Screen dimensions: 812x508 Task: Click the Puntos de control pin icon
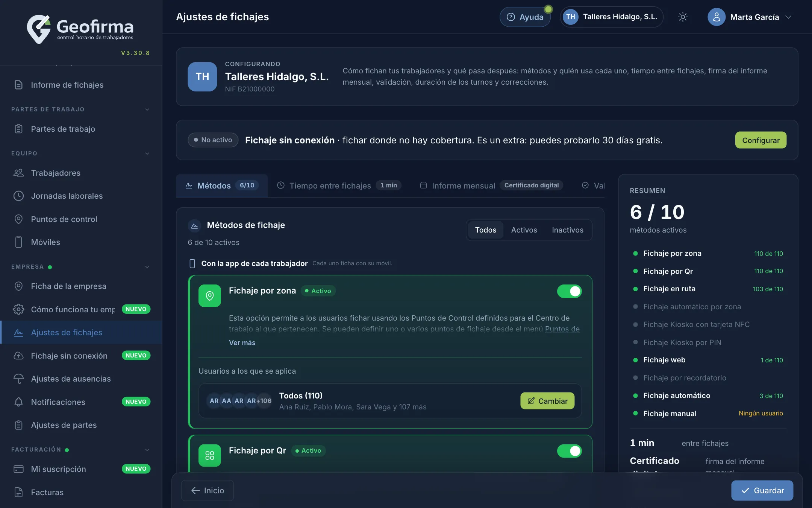18,219
